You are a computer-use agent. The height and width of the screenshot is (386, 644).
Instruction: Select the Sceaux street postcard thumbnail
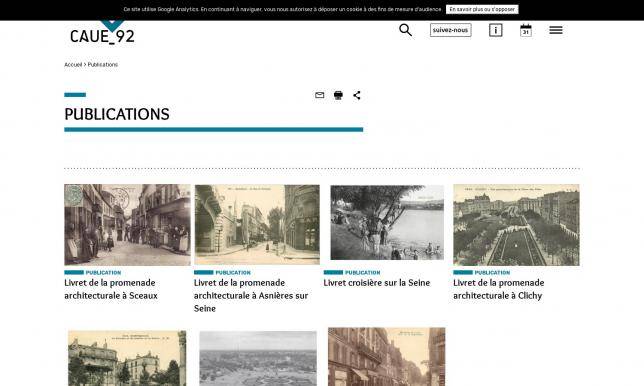click(127, 225)
